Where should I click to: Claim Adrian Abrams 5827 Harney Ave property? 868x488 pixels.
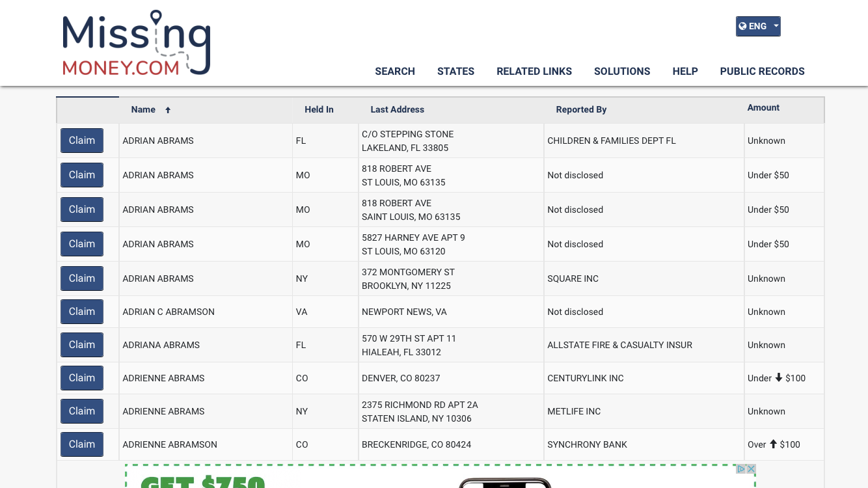pyautogui.click(x=82, y=244)
